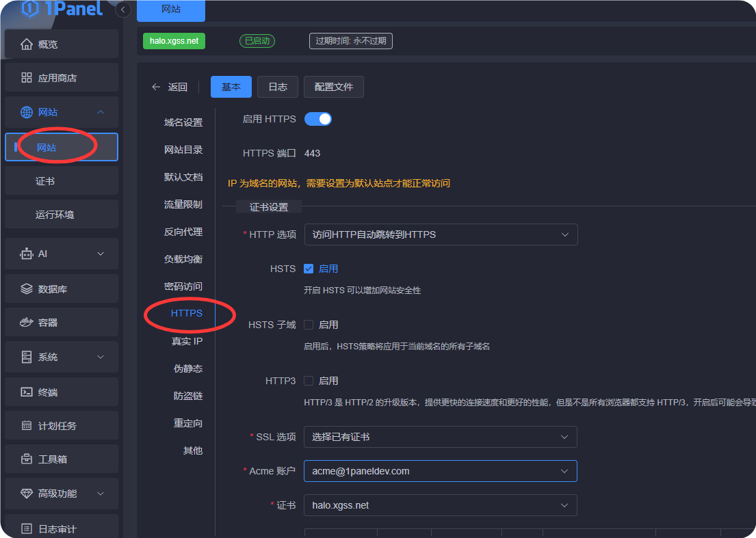
Task: Switch to the 配置文件 tab
Action: tap(333, 87)
